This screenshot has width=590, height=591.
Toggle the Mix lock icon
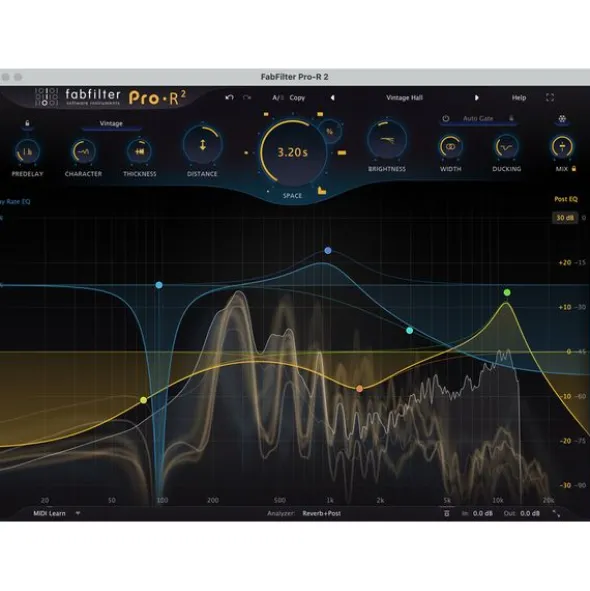(x=574, y=168)
